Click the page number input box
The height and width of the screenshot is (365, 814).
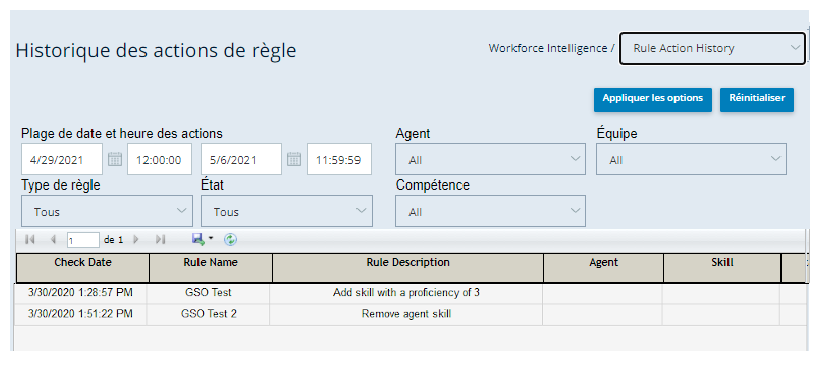point(83,240)
